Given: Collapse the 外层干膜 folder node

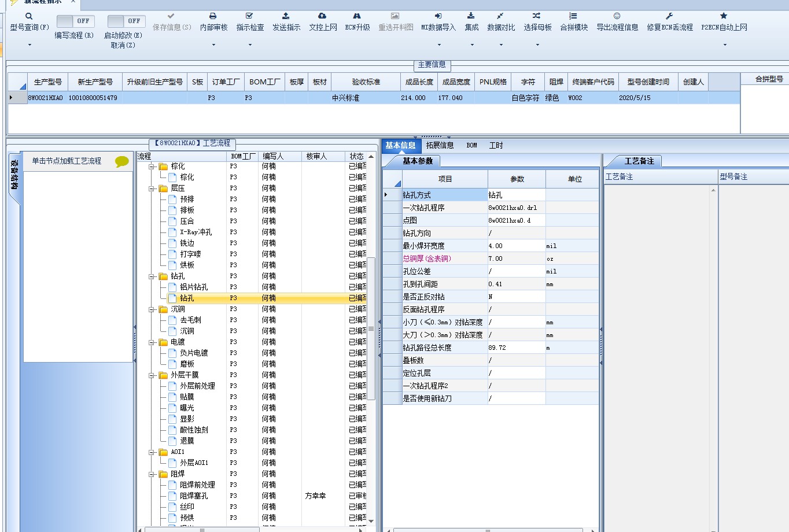Looking at the screenshot, I should tap(152, 375).
